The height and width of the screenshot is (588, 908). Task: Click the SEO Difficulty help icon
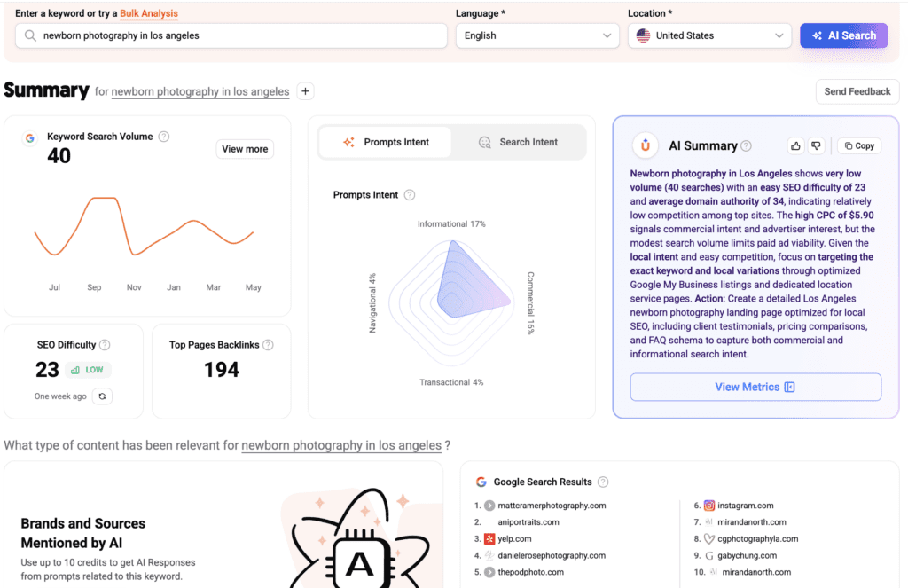pos(105,345)
